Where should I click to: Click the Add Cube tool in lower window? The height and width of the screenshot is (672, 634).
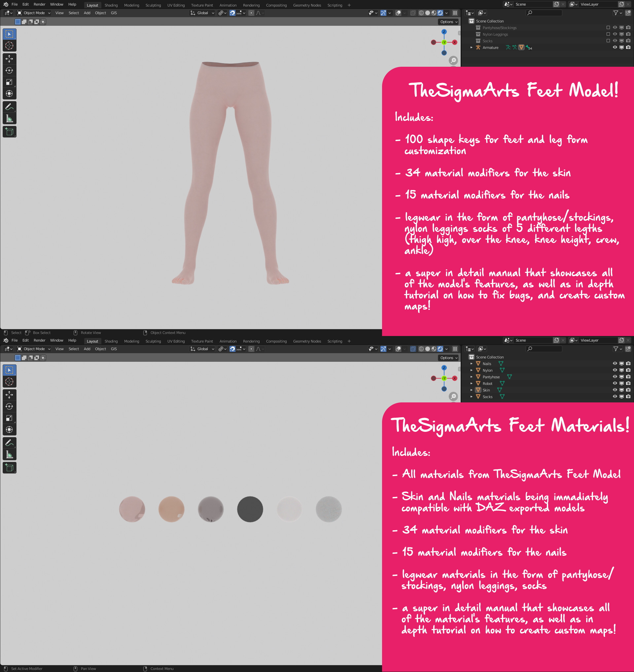pos(10,467)
